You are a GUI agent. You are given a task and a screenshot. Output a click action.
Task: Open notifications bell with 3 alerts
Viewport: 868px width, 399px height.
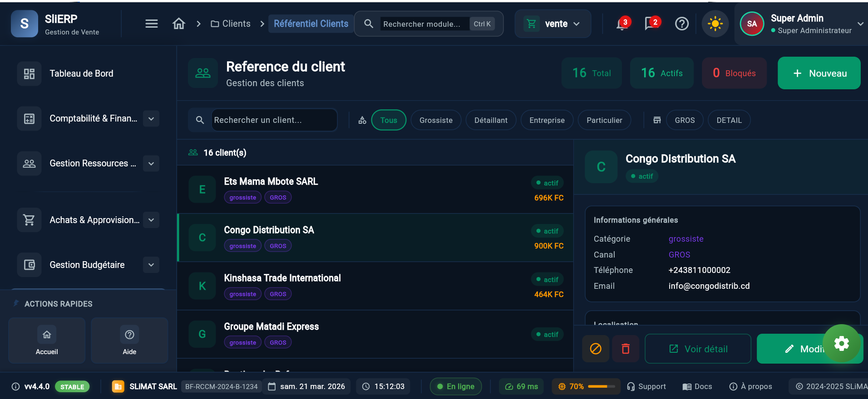coord(622,24)
